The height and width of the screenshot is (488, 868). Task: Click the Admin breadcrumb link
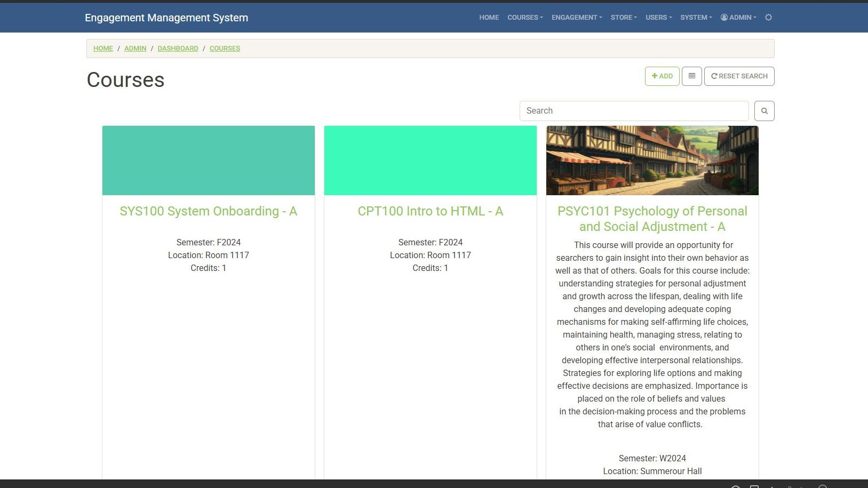pos(135,49)
